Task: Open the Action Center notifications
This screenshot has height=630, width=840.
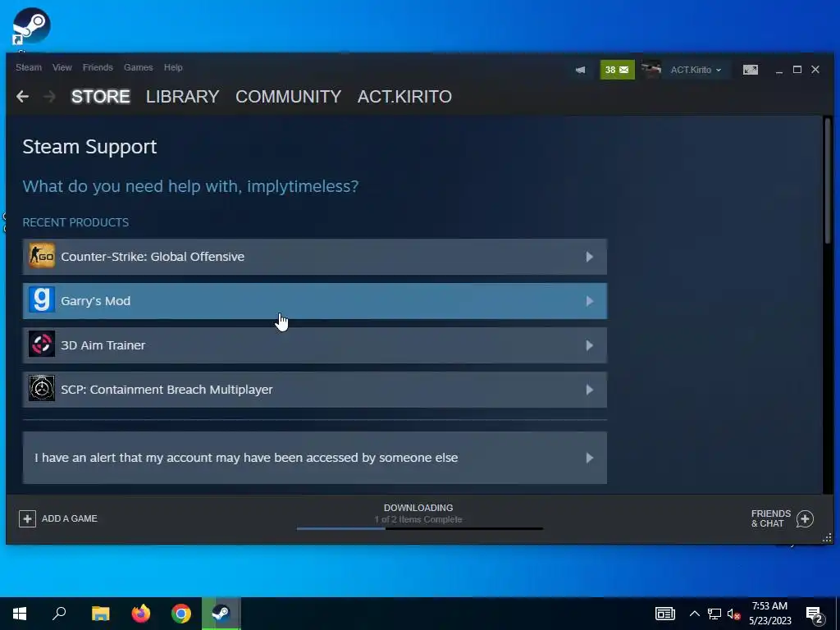Action: coord(815,615)
